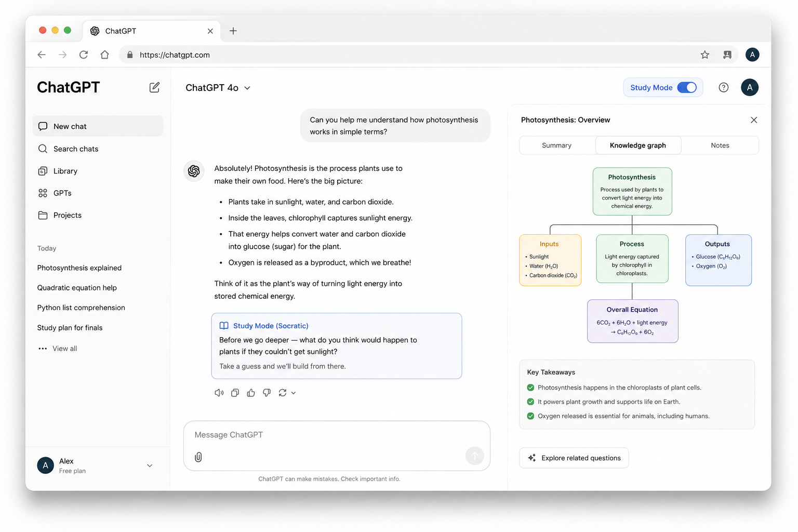Go back in browser history
Viewport: 798px width, 532px height.
pyautogui.click(x=42, y=55)
